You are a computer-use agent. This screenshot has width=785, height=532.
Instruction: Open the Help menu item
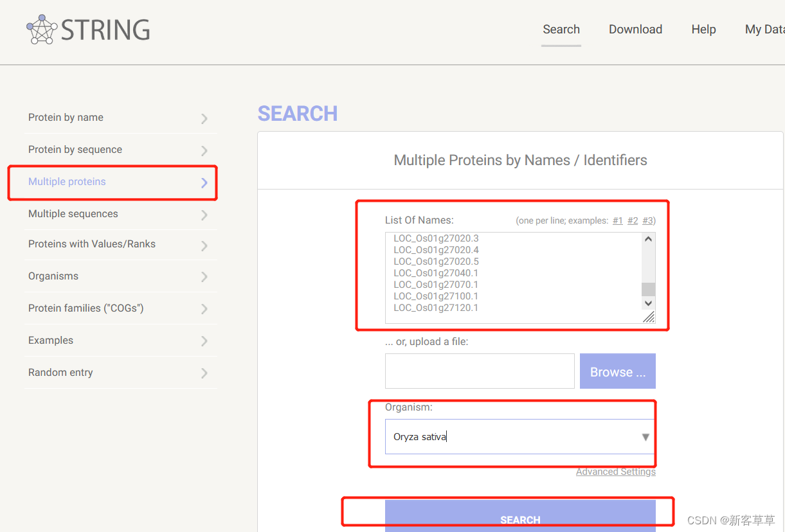click(703, 30)
